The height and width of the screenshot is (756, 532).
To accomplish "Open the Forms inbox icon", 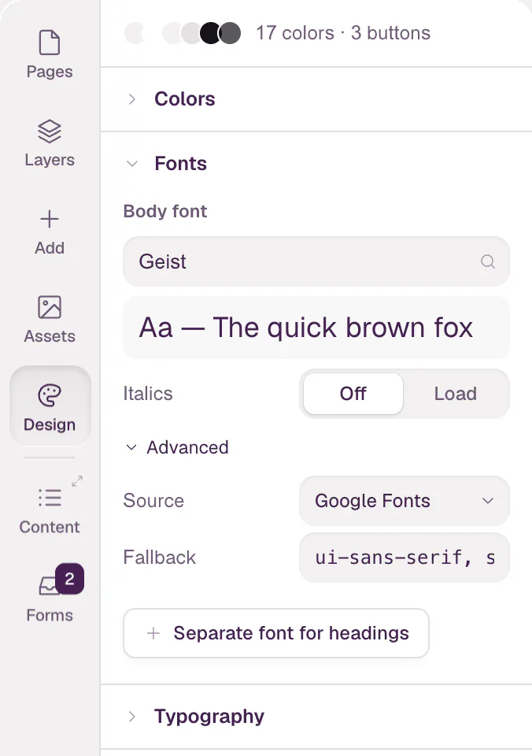I will click(46, 586).
